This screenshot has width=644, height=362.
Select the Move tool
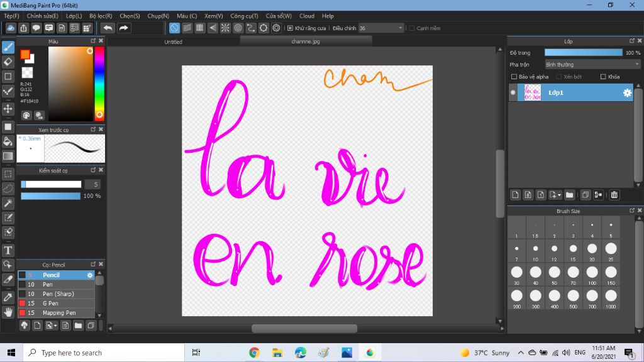pyautogui.click(x=8, y=109)
